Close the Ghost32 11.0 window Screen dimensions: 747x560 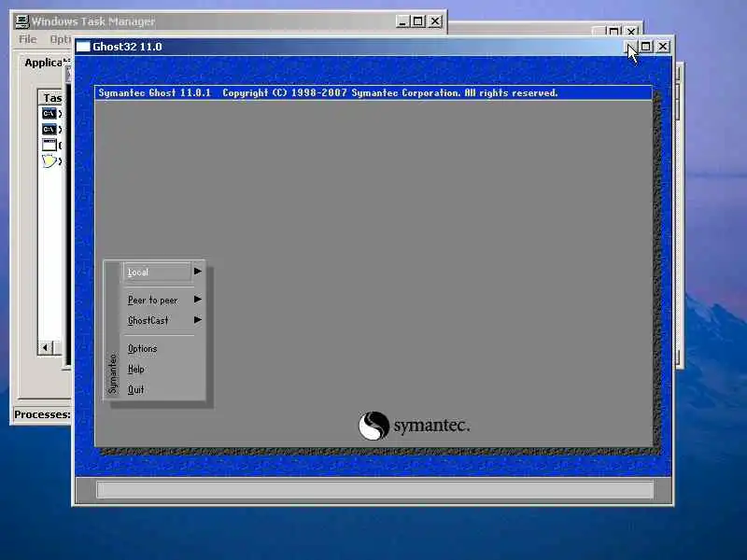tap(663, 46)
